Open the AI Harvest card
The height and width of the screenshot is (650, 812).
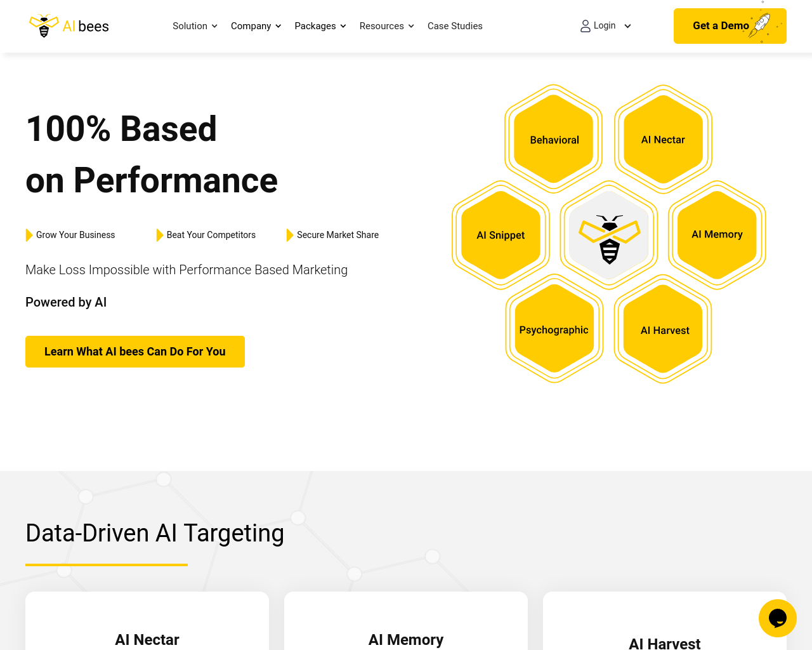tap(665, 621)
